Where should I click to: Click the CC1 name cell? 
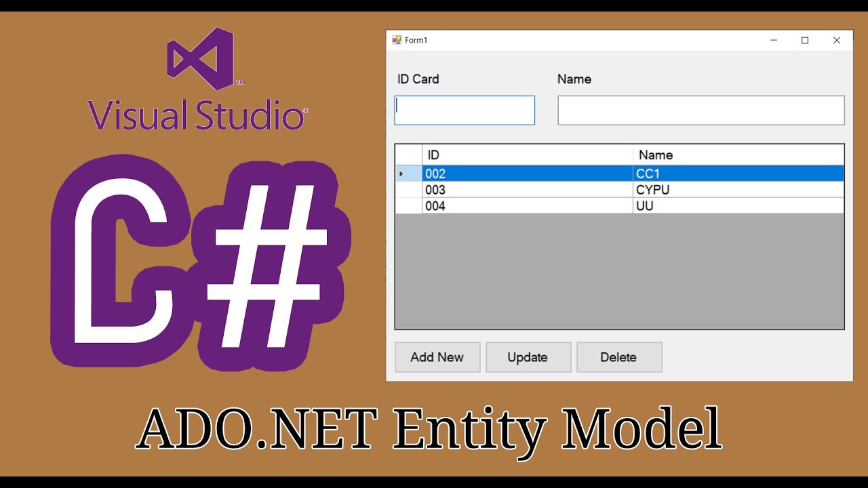[x=738, y=174]
